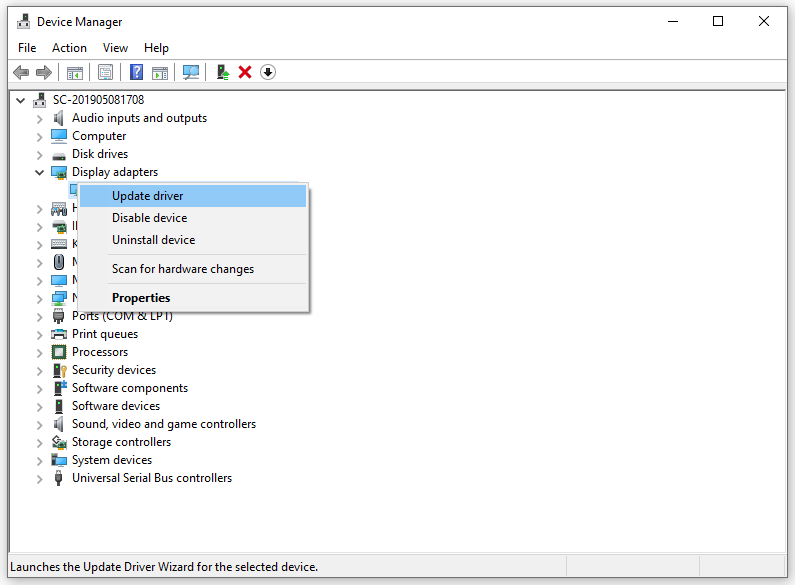Open the Help menu
Viewport: 795px width, 585px height.
pos(156,48)
